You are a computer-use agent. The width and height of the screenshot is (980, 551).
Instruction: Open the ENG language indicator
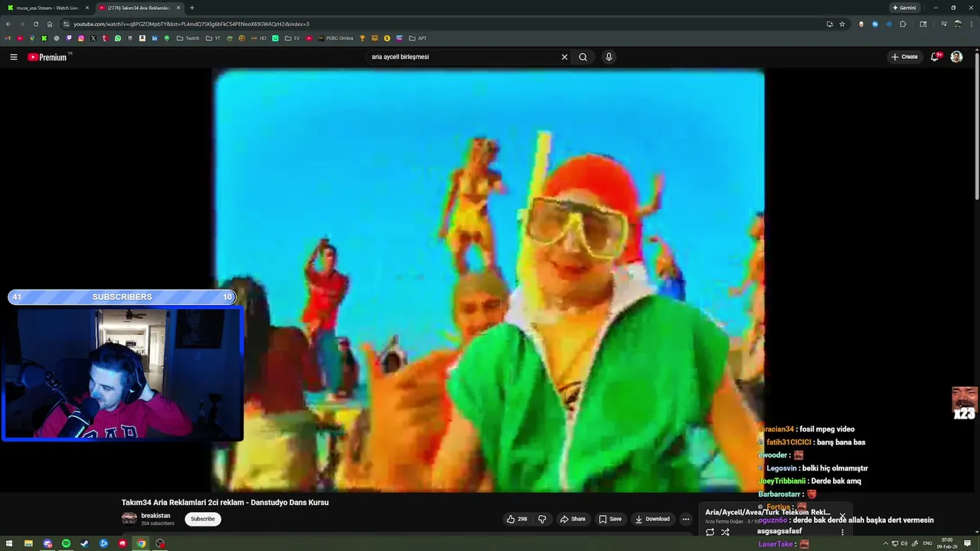coord(927,543)
